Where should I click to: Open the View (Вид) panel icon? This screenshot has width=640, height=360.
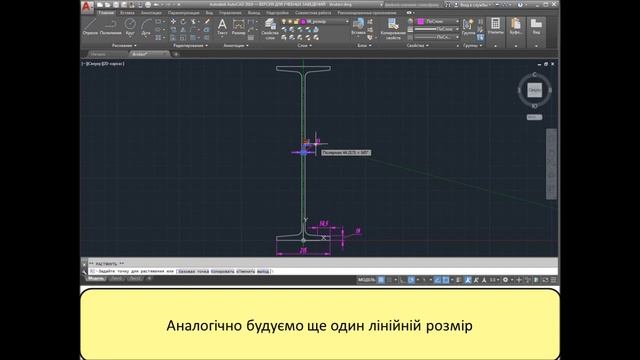click(536, 27)
